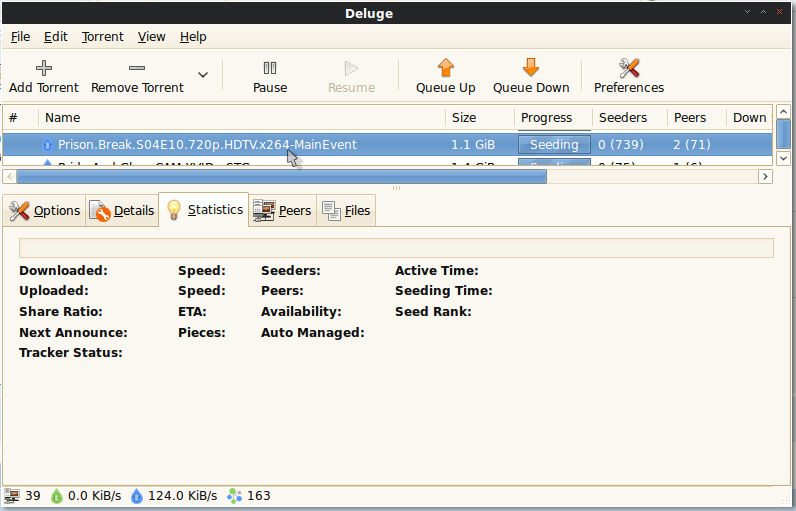Image resolution: width=796 pixels, height=511 pixels.
Task: Click the 0 (739) seeders cell
Action: [620, 145]
